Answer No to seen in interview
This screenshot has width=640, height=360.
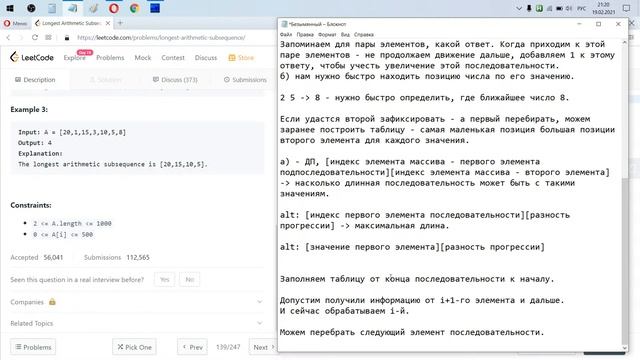190,280
